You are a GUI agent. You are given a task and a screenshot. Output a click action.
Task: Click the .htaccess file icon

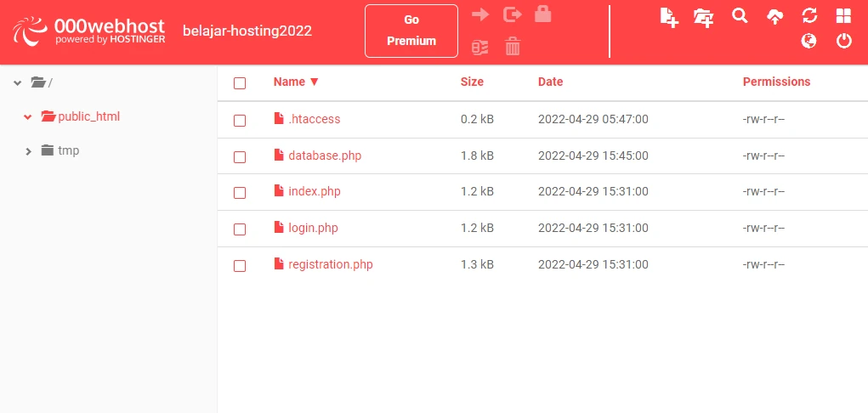tap(279, 118)
